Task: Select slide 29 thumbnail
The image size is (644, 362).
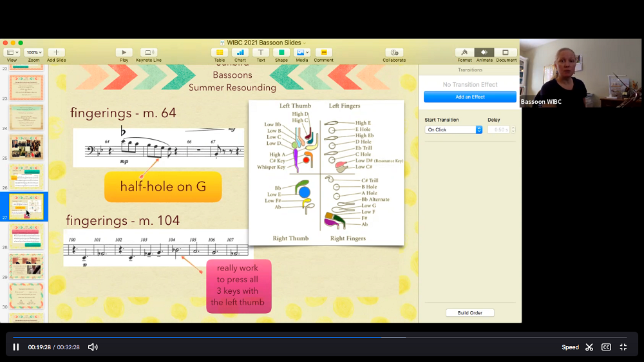Action: pyautogui.click(x=26, y=266)
